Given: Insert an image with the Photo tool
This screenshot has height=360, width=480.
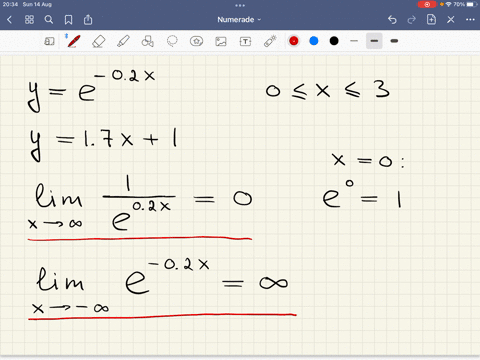Looking at the screenshot, I should (x=221, y=41).
